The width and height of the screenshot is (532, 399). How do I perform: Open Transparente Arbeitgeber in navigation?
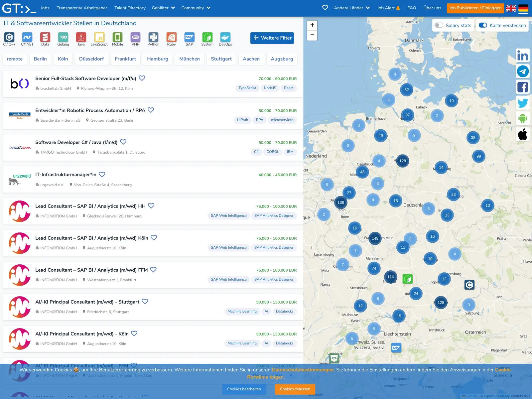[82, 8]
